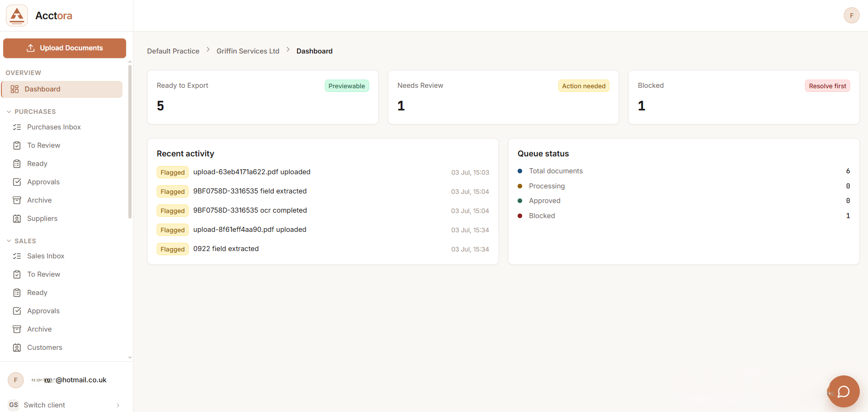
Task: Click the user avatar F in the sidebar footer
Action: 16,380
